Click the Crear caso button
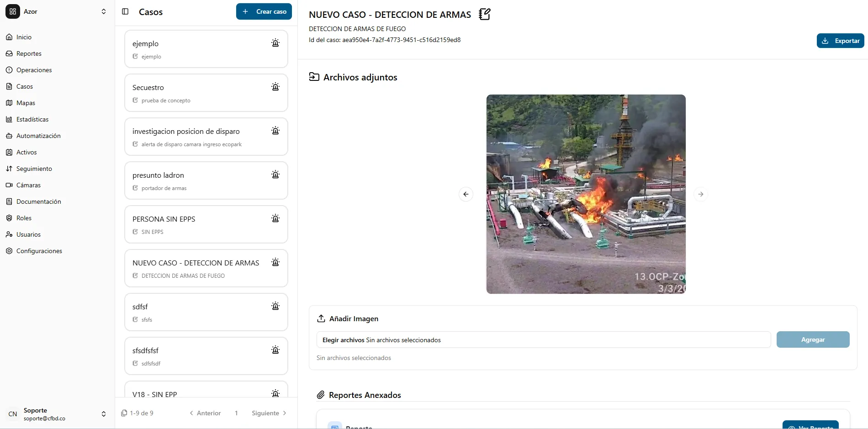Viewport: 868px width, 429px height. 264,11
